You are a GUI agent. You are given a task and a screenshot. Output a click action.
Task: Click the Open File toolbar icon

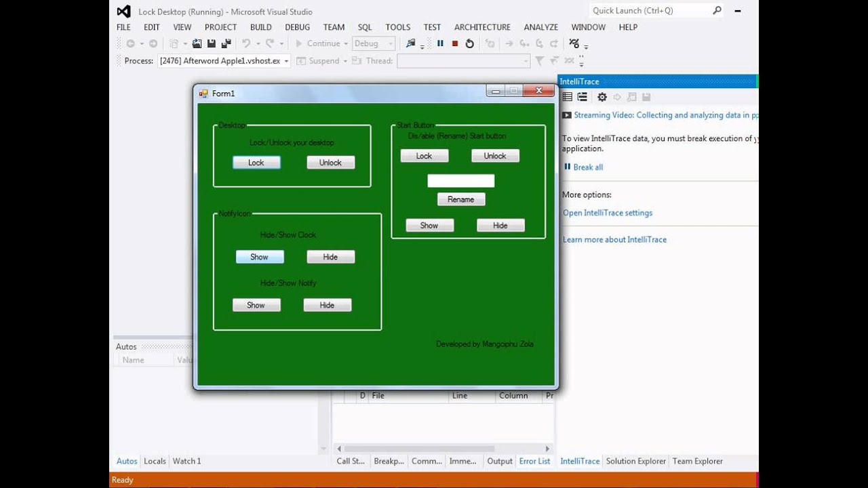tap(197, 43)
